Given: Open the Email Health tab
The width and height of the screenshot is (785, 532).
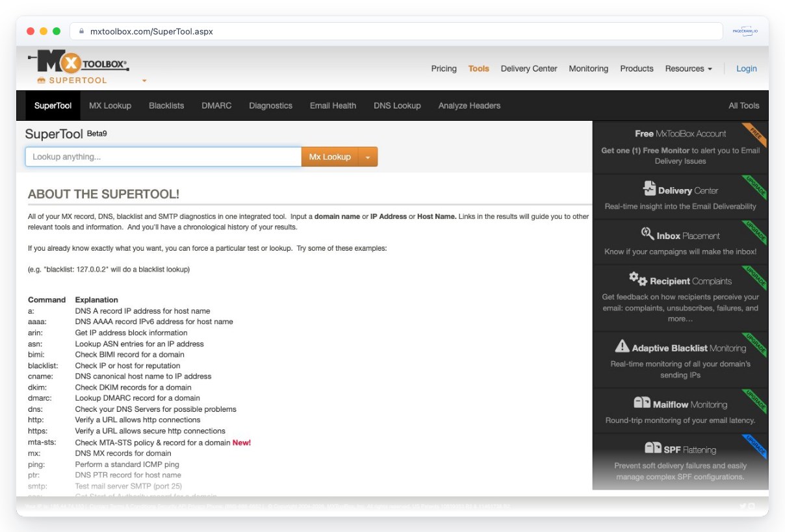Looking at the screenshot, I should point(333,105).
